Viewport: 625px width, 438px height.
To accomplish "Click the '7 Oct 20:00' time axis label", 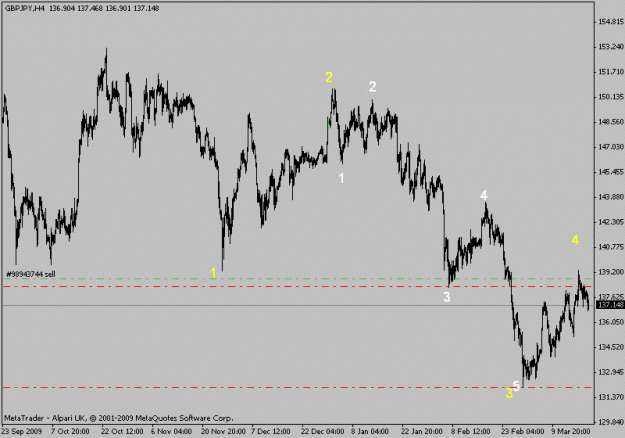I will [x=70, y=431].
